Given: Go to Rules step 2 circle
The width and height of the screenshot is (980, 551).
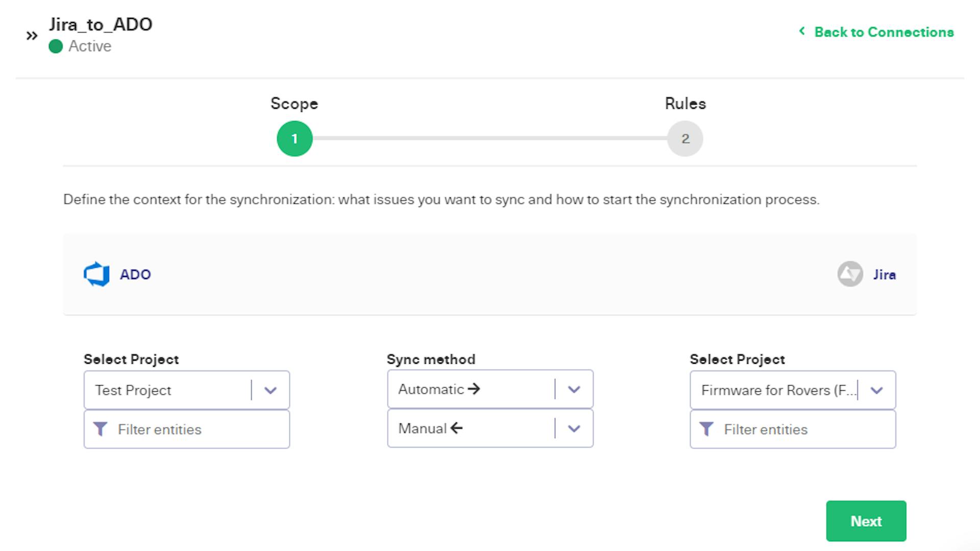Looking at the screenshot, I should point(685,139).
